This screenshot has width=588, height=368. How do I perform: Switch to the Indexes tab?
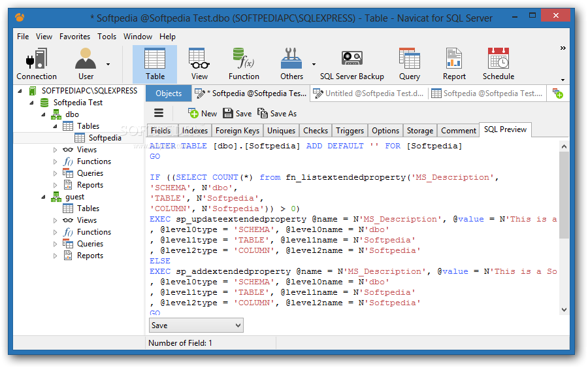click(x=195, y=131)
